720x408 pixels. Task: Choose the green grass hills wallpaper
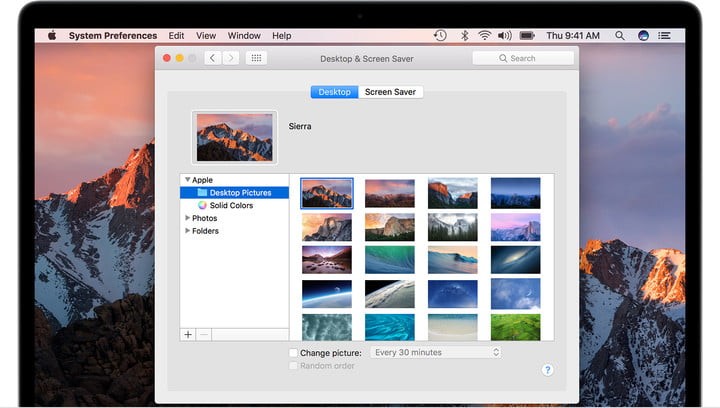(516, 327)
